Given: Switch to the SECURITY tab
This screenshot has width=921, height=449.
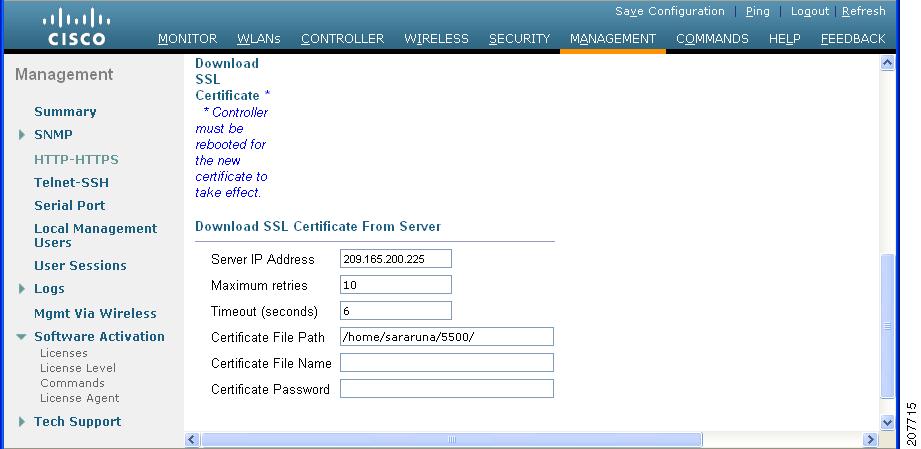Looking at the screenshot, I should 519,39.
